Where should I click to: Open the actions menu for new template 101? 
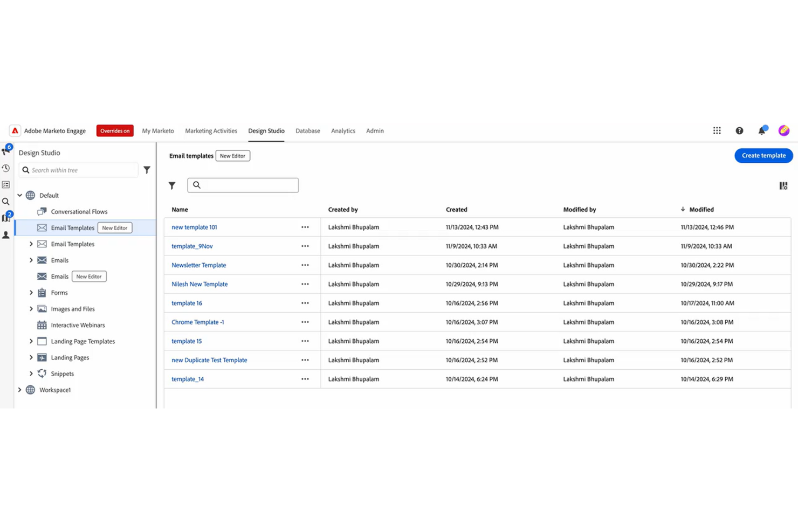(x=305, y=227)
